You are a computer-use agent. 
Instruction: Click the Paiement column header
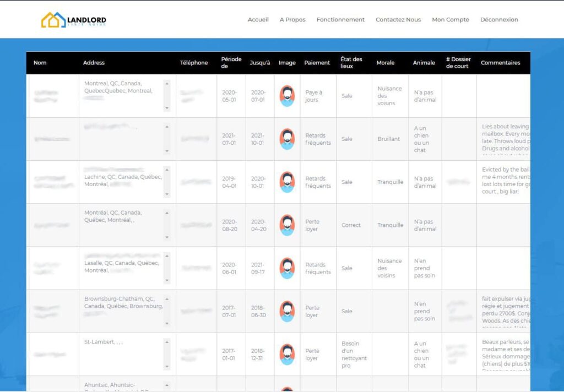point(317,63)
